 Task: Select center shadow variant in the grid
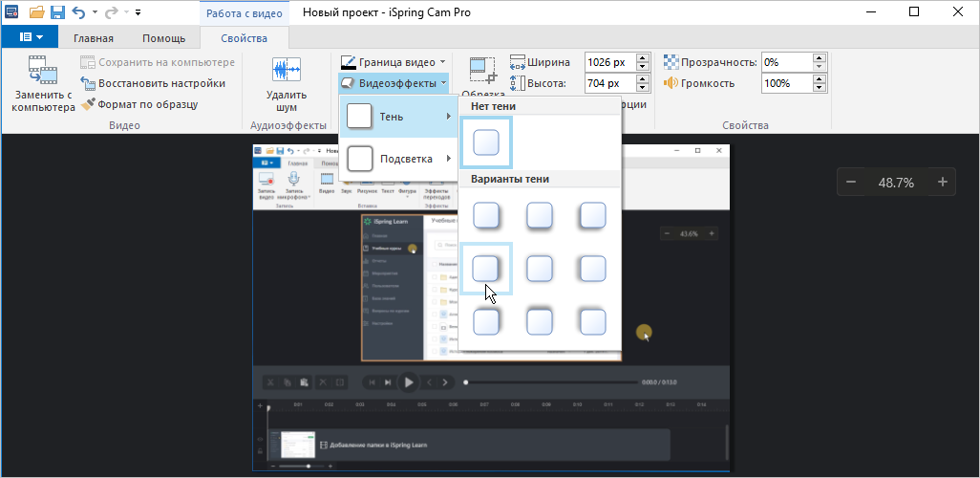click(x=540, y=269)
